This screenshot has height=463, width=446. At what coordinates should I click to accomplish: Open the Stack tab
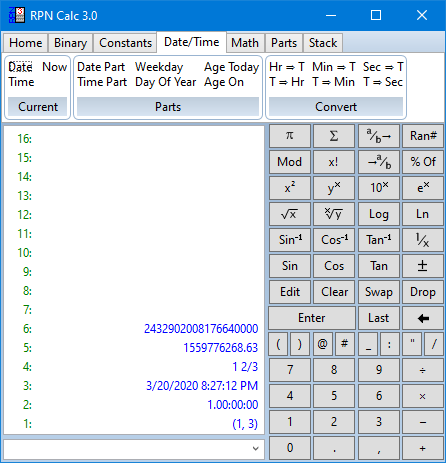point(323,43)
